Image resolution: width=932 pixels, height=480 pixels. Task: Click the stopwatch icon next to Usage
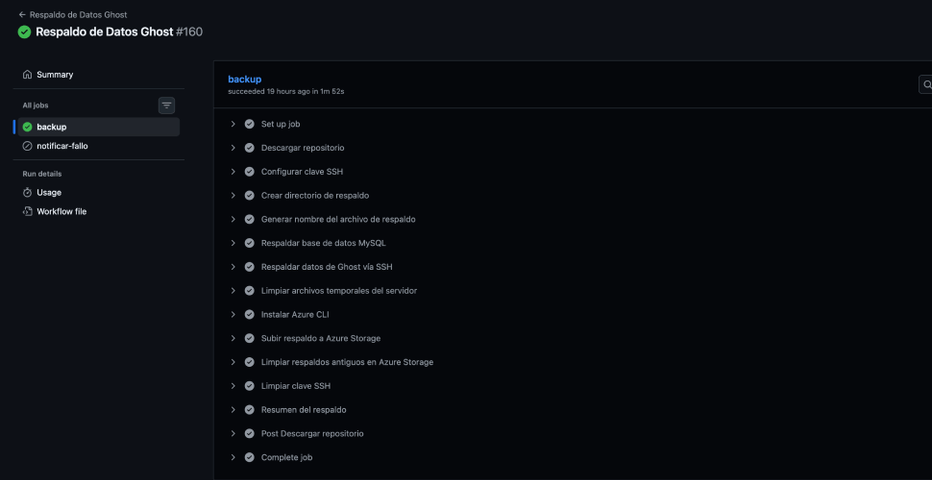[x=27, y=192]
